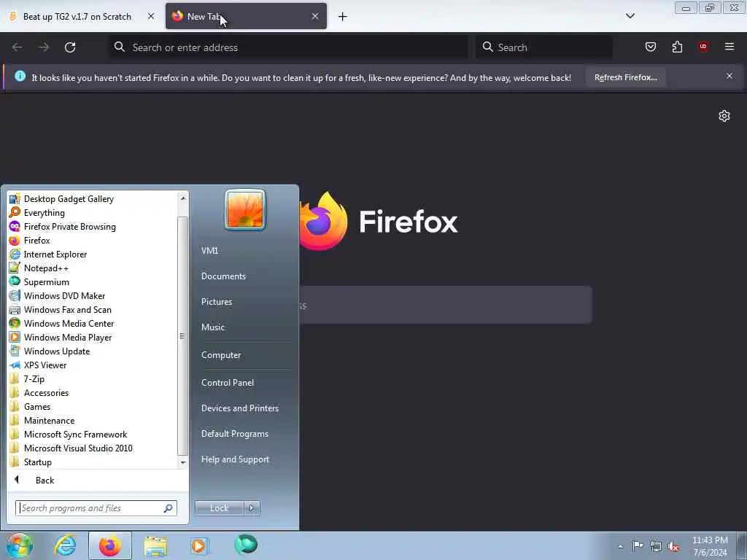Open Help and Support
Viewport: 747px width, 560px height.
point(236,459)
